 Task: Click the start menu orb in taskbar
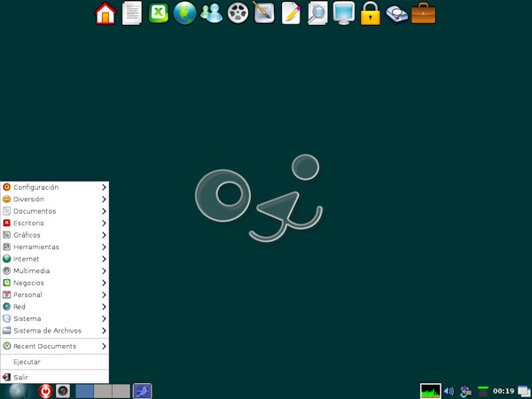(x=18, y=391)
